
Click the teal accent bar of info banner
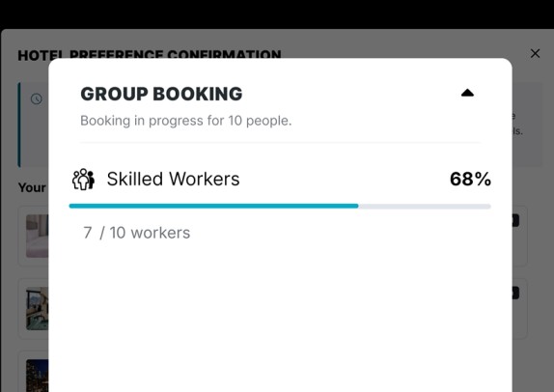click(x=19, y=125)
